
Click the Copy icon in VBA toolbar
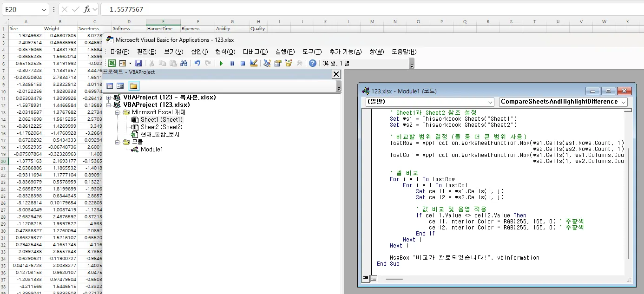click(x=162, y=63)
